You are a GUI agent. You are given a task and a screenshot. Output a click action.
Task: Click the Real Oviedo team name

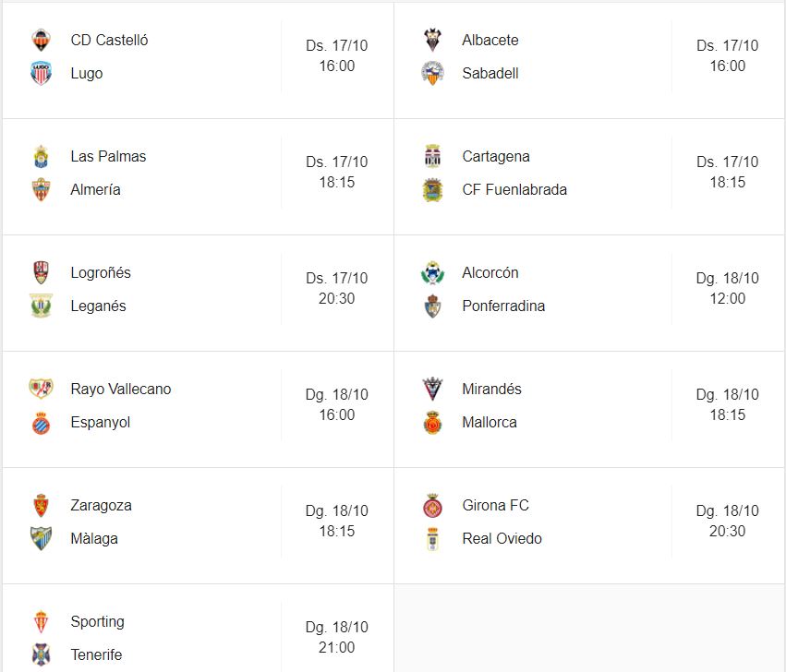[502, 539]
